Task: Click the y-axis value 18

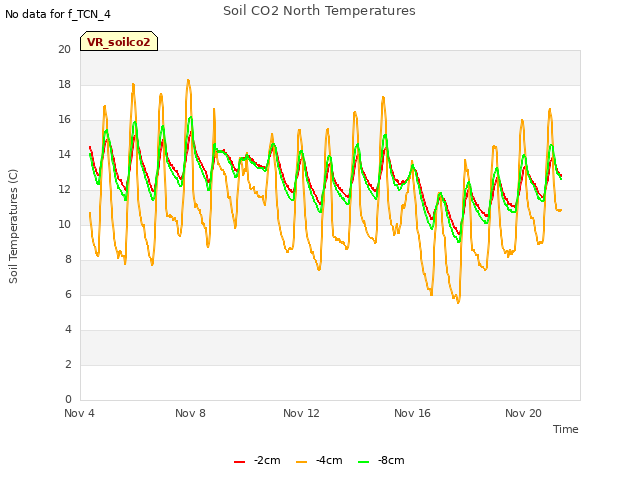Action: click(64, 84)
